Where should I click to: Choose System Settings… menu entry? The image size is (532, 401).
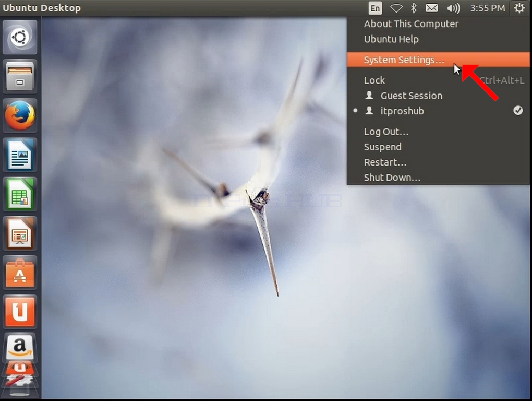pos(438,60)
